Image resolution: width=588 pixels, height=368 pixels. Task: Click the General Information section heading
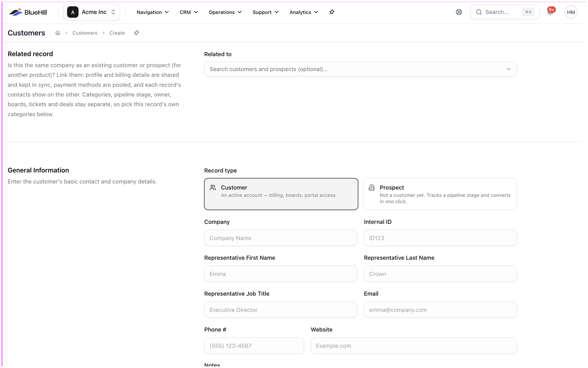pyautogui.click(x=38, y=171)
